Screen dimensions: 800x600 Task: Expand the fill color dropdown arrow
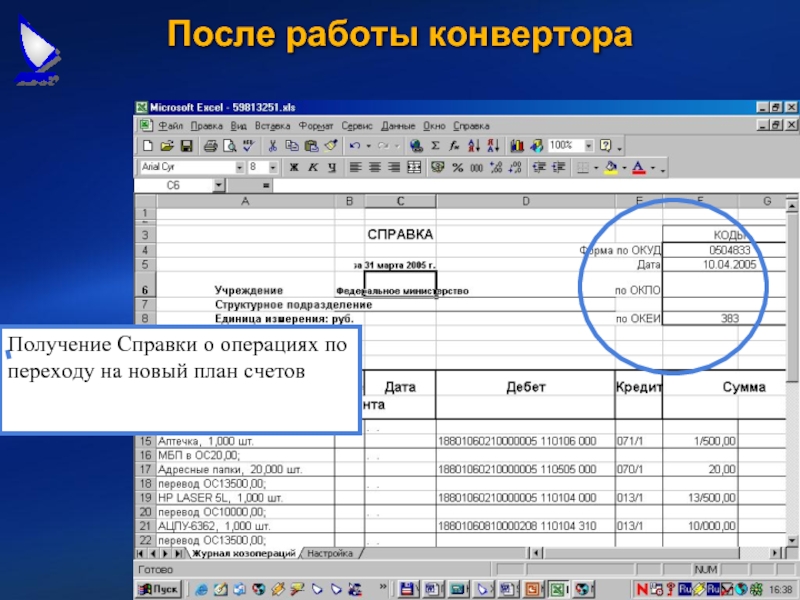tap(624, 168)
